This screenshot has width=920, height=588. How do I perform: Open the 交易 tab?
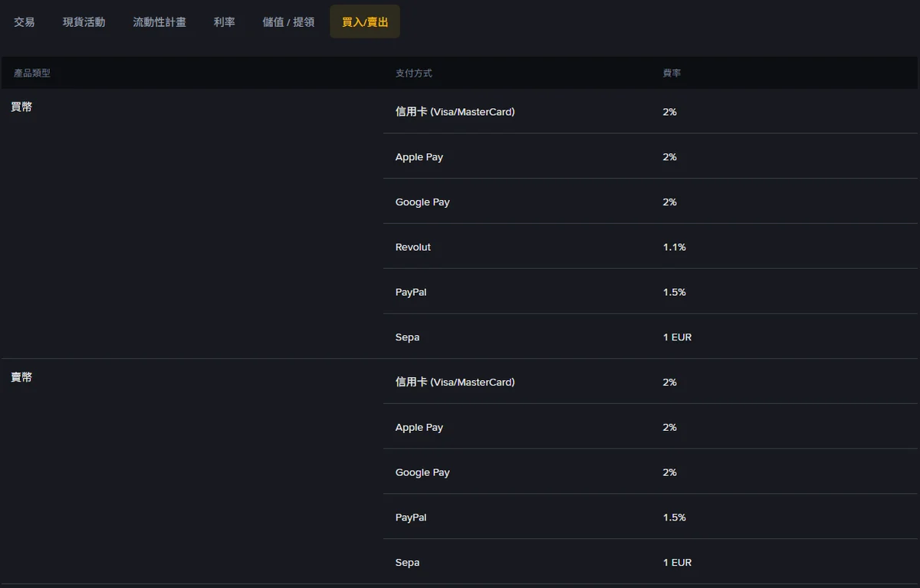(x=25, y=22)
